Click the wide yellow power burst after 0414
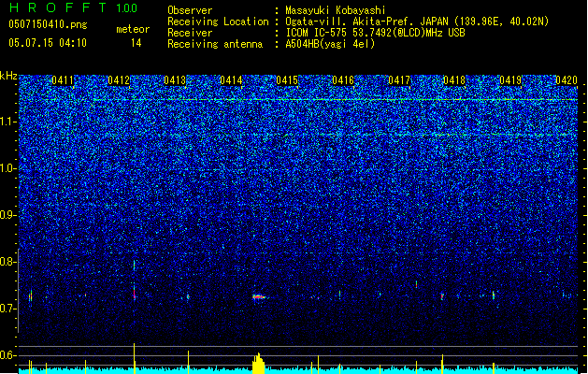This screenshot has width=588, height=374. [258, 364]
